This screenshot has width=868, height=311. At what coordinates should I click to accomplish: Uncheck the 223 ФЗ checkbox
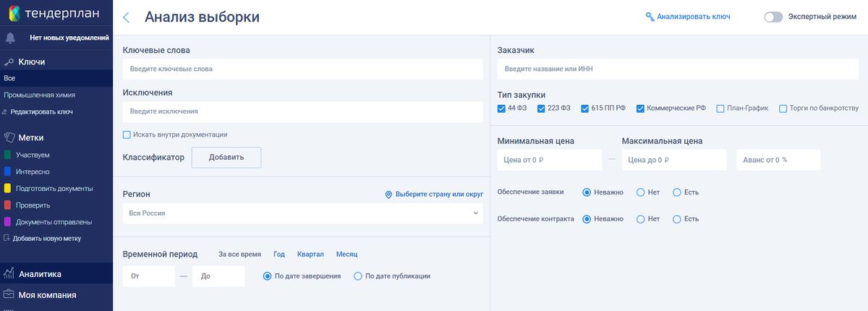pyautogui.click(x=541, y=108)
